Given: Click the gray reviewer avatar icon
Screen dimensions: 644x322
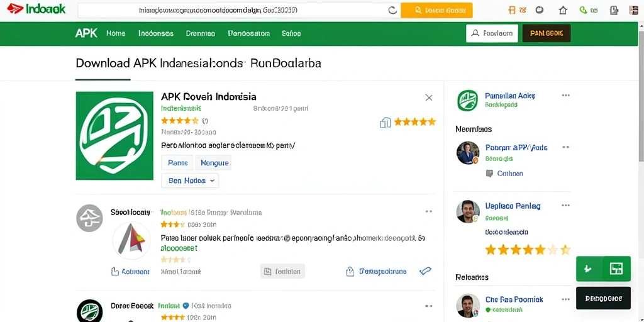Looking at the screenshot, I should click(x=89, y=218).
